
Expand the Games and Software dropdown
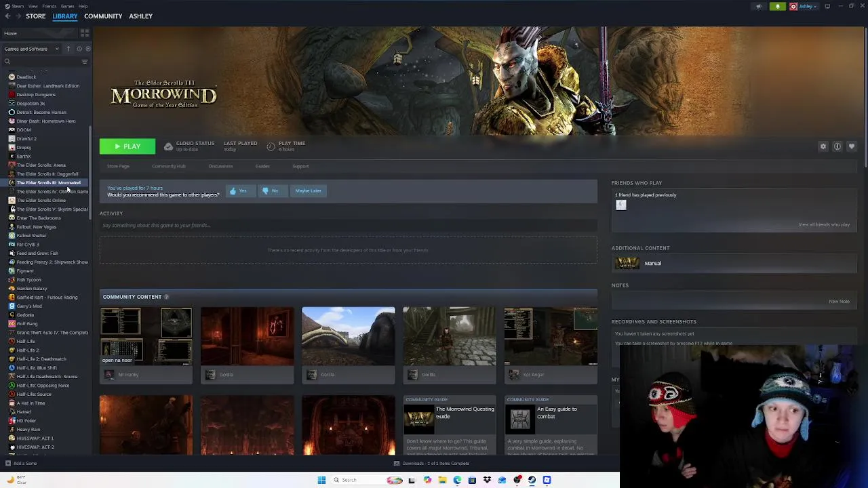point(31,49)
